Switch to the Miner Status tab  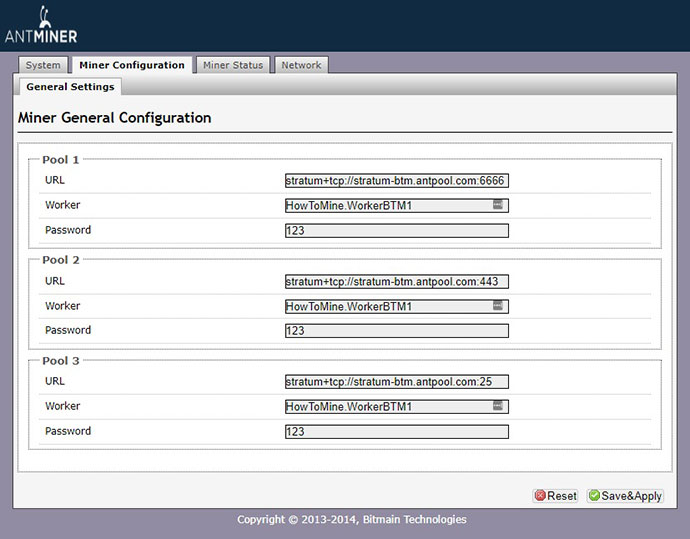[x=233, y=65]
